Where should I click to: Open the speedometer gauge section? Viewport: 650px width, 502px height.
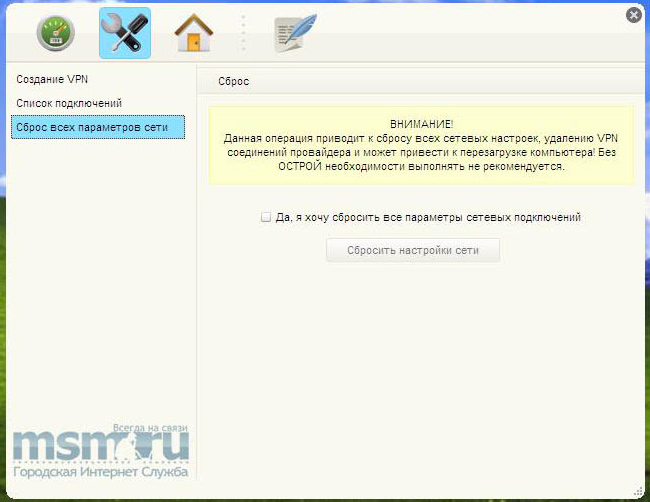click(56, 33)
